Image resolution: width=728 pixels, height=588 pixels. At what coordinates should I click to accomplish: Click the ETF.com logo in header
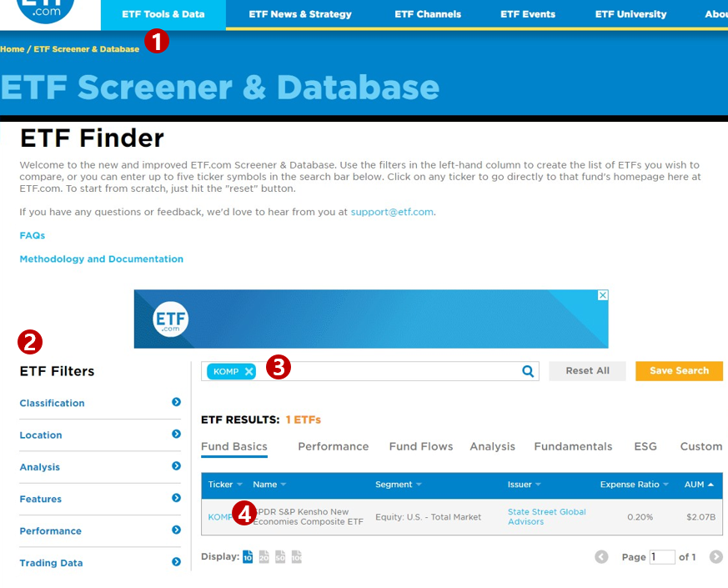(x=45, y=10)
